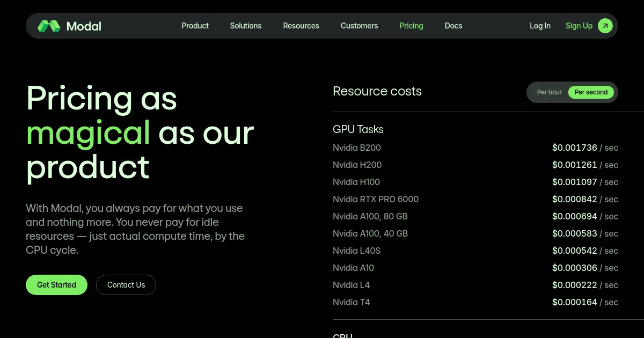This screenshot has width=644, height=338.
Task: Select the Nvidia H100 row label
Action: (x=356, y=182)
